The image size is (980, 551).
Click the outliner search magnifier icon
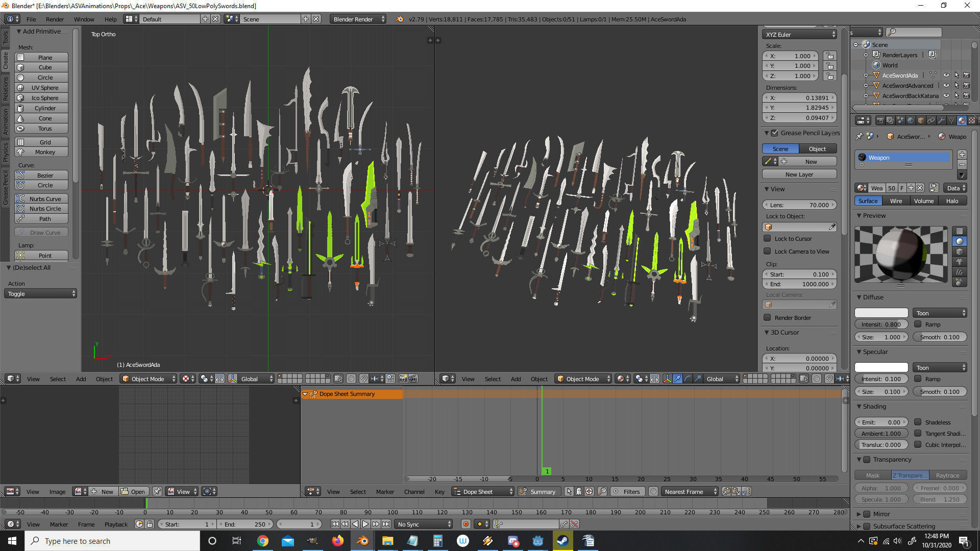[892, 32]
